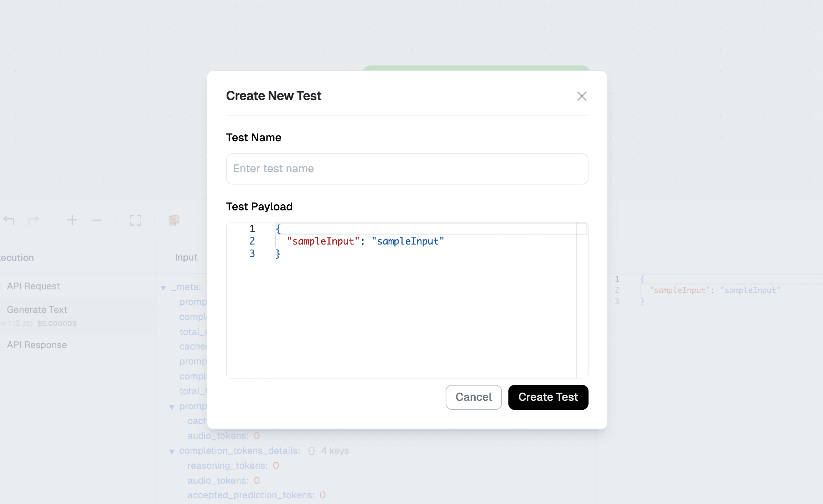Click the Create Test button

point(548,397)
